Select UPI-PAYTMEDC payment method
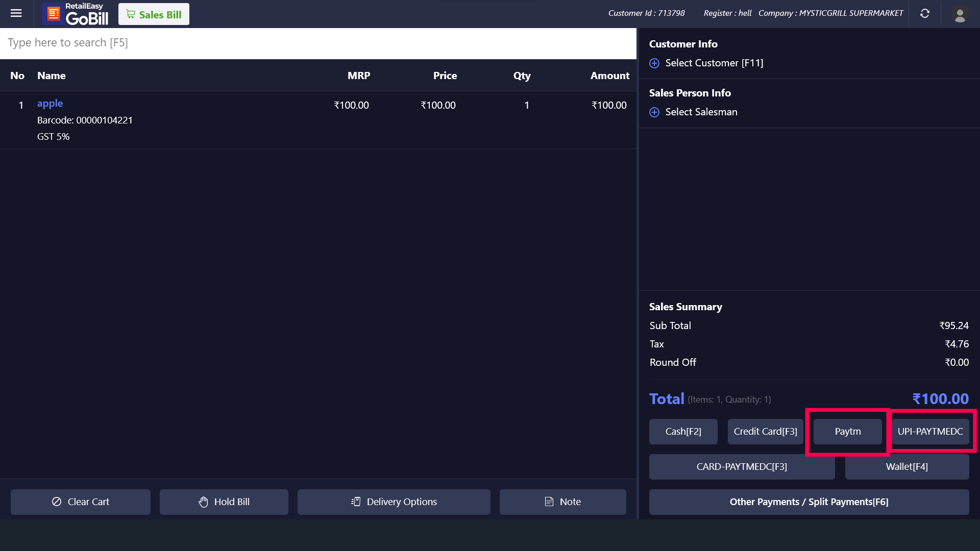Screen dimensions: 980x551 (x=930, y=432)
